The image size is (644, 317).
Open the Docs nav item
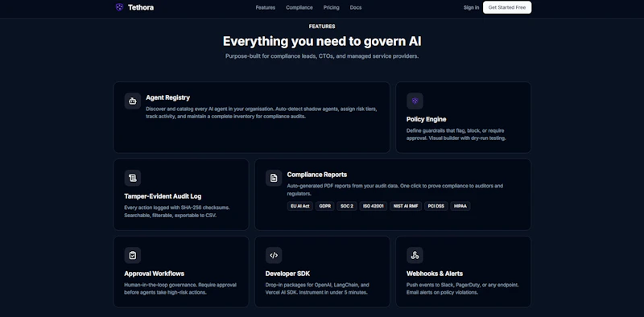356,7
